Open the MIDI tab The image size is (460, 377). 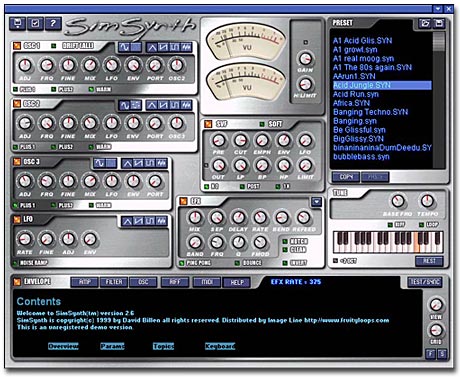pos(207,282)
